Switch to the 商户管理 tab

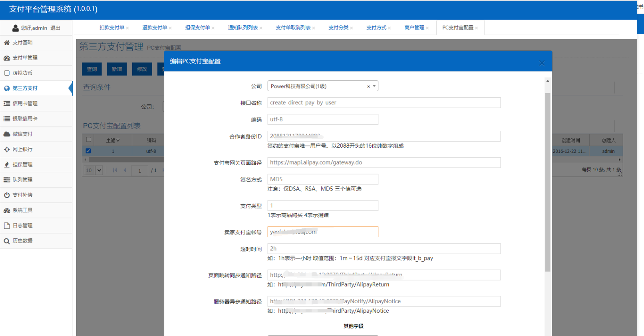(414, 28)
